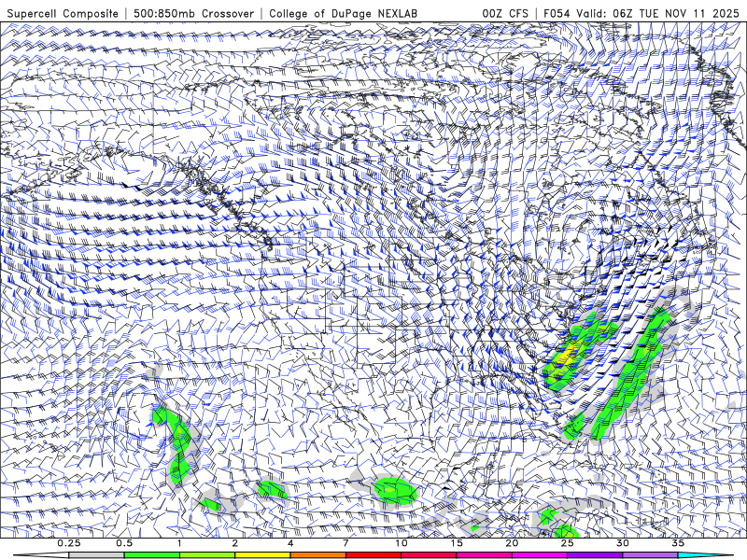This screenshot has height=560, width=747.
Task: Click the "20" legend value
Action: pos(512,543)
